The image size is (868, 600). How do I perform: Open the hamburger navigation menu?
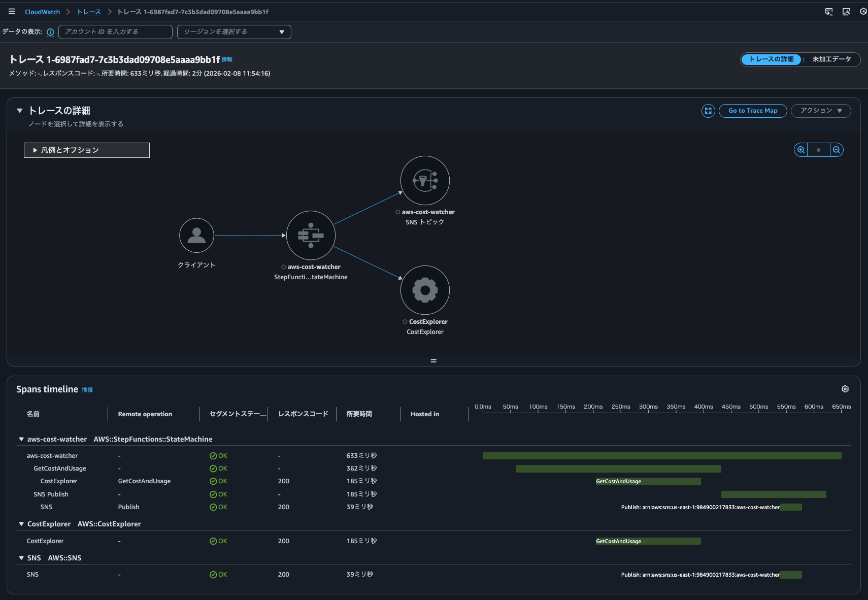(12, 12)
